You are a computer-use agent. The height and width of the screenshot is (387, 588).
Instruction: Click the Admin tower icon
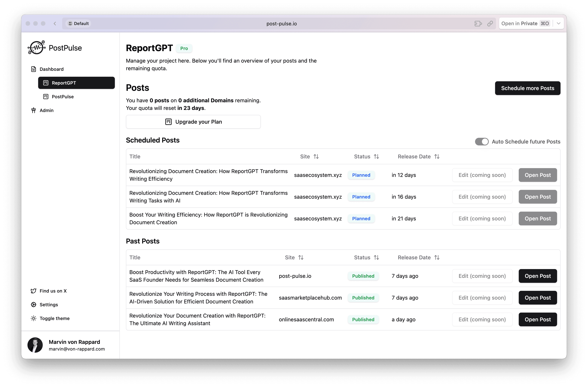pos(34,110)
